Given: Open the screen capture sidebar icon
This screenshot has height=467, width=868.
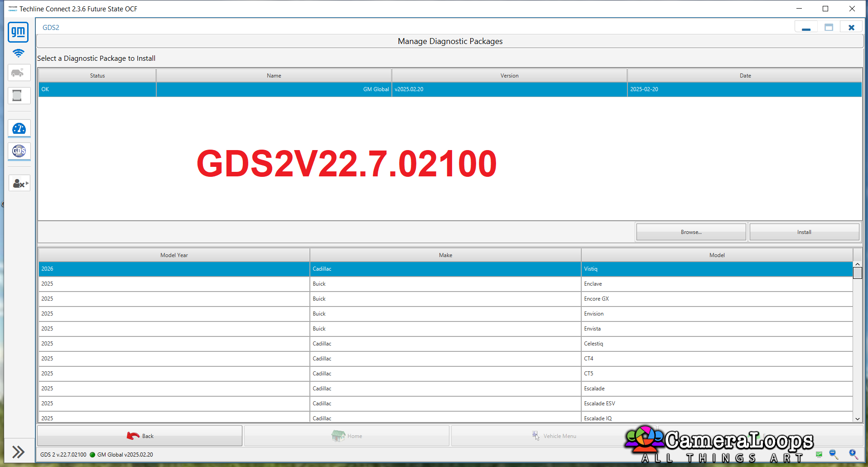Looking at the screenshot, I should point(19,95).
